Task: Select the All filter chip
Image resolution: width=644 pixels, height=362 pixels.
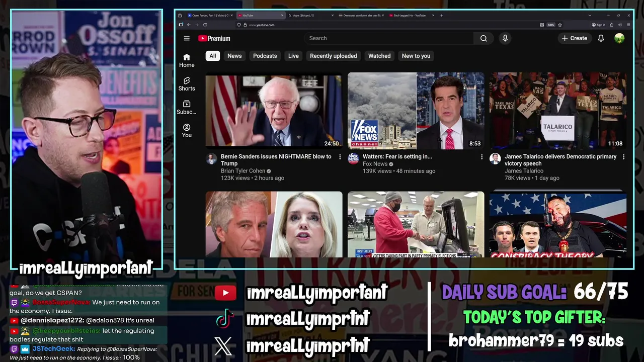Action: [213, 56]
